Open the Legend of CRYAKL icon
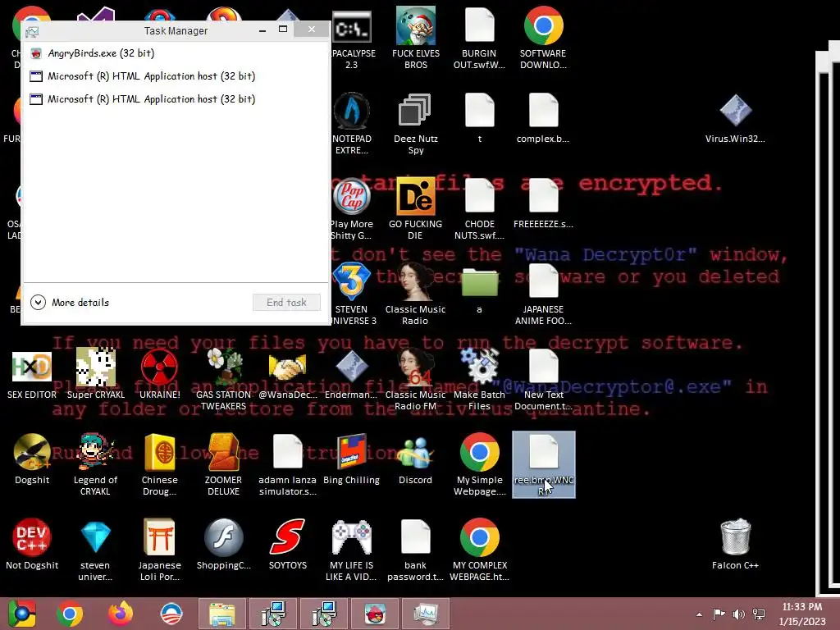This screenshot has width=840, height=630. coord(95,465)
